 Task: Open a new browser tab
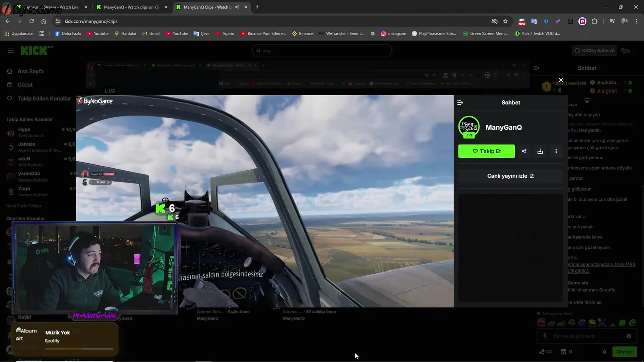point(258,7)
